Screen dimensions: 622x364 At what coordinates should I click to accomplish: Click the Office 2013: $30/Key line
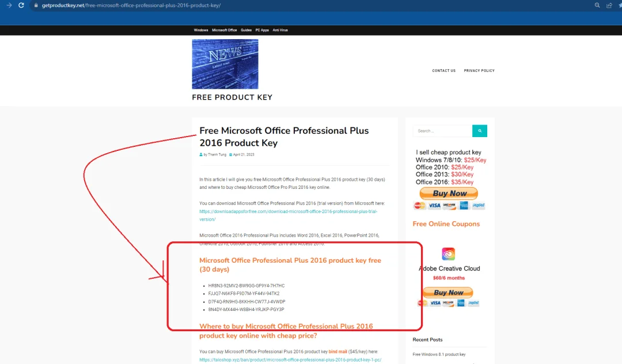444,175
